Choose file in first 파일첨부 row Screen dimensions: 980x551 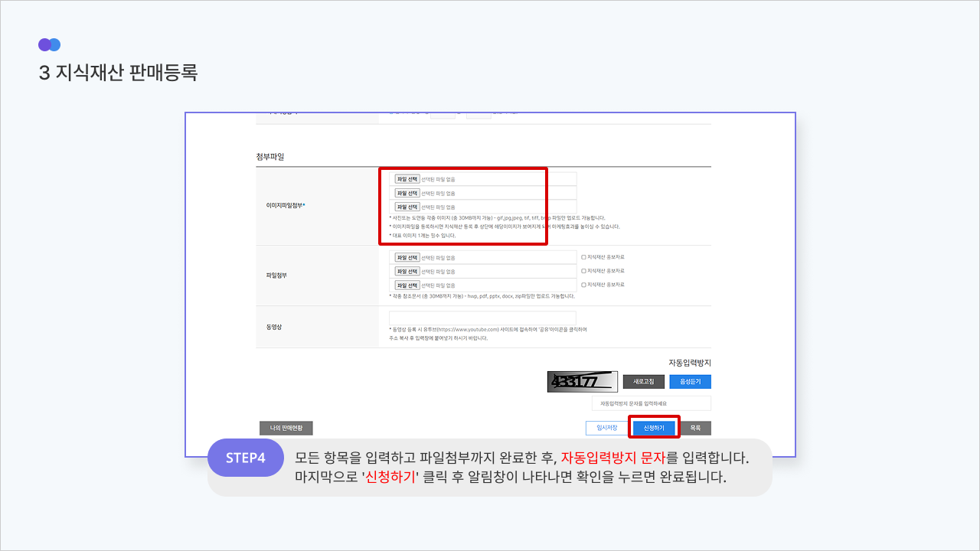(x=407, y=258)
